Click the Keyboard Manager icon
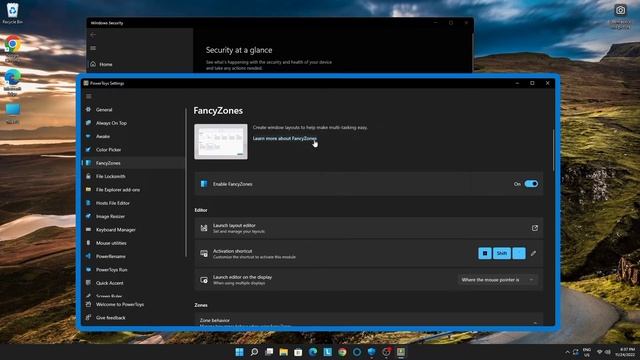The image size is (640, 360). point(88,230)
